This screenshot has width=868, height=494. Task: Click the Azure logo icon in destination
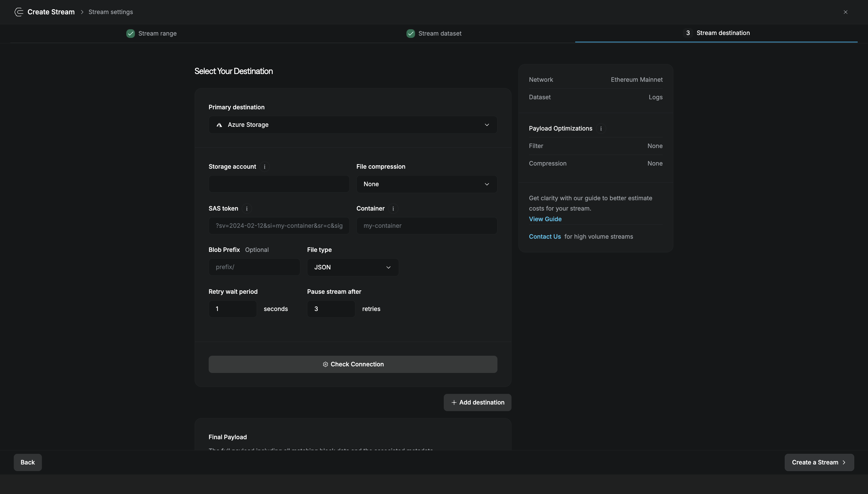[x=219, y=125]
